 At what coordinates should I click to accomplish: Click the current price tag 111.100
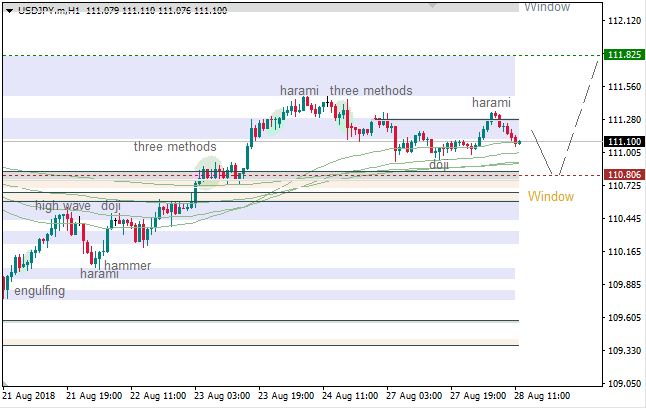click(x=624, y=142)
